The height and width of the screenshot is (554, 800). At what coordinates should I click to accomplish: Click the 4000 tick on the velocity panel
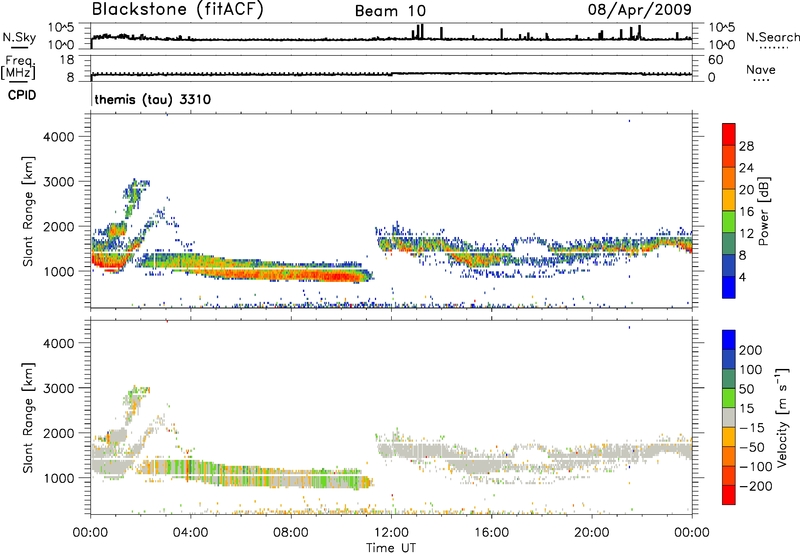(59, 343)
